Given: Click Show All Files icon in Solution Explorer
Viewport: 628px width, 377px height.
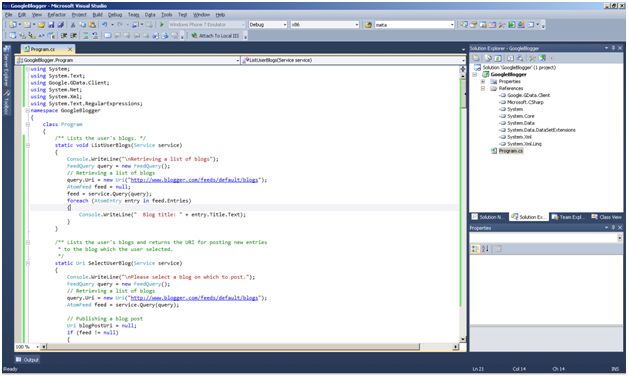Looking at the screenshot, I should pyautogui.click(x=488, y=58).
